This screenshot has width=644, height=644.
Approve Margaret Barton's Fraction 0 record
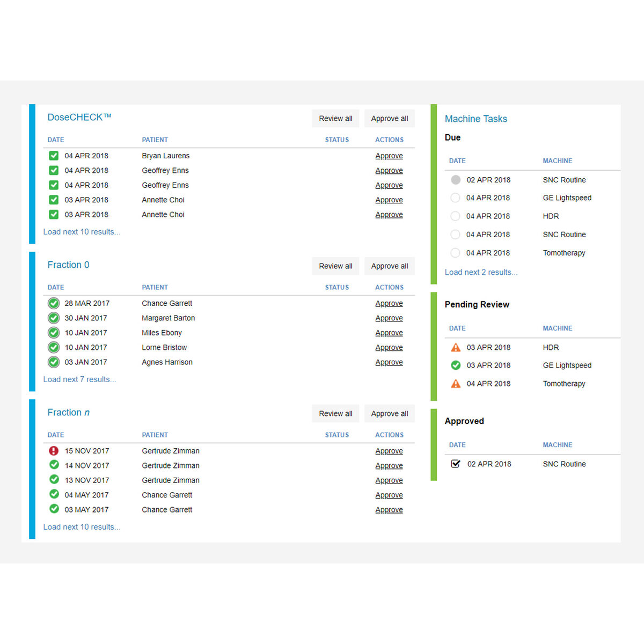[389, 318]
